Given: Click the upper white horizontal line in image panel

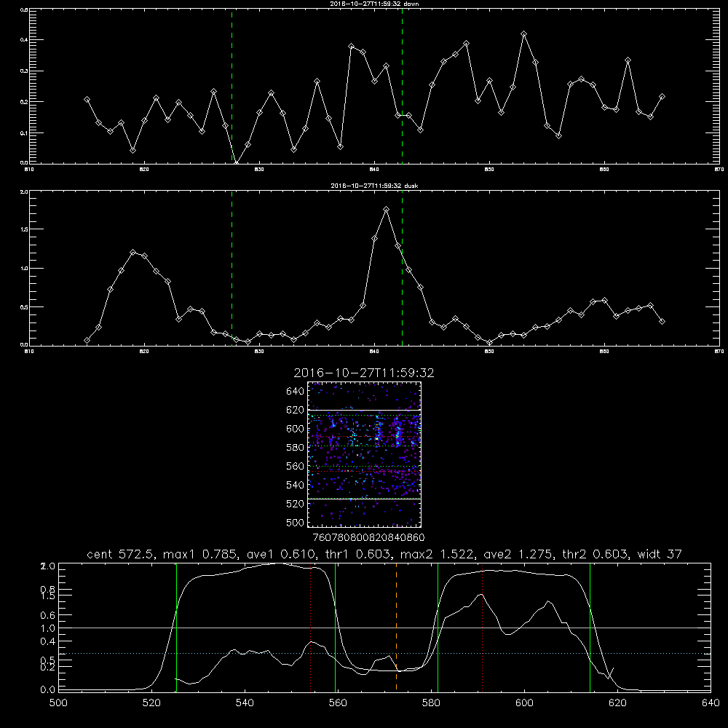Looking at the screenshot, I should point(364,410).
